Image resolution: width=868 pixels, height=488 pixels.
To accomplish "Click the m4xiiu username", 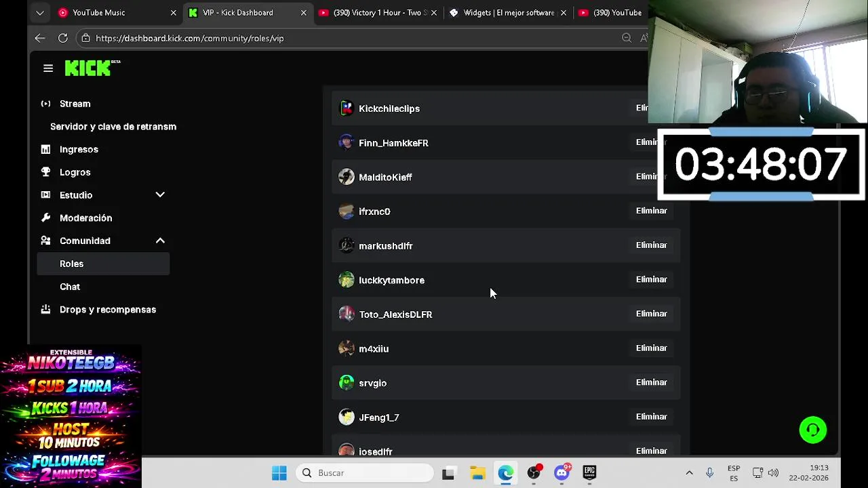I will (x=374, y=349).
